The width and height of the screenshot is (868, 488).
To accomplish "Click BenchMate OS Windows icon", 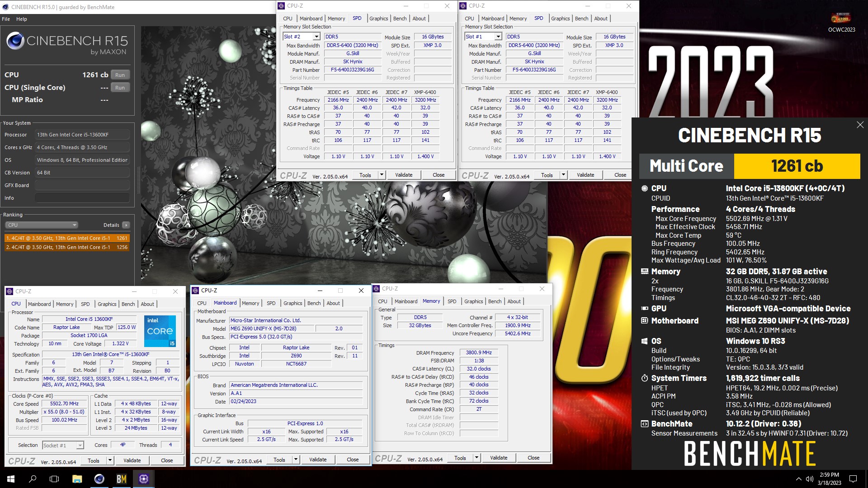I will (645, 341).
